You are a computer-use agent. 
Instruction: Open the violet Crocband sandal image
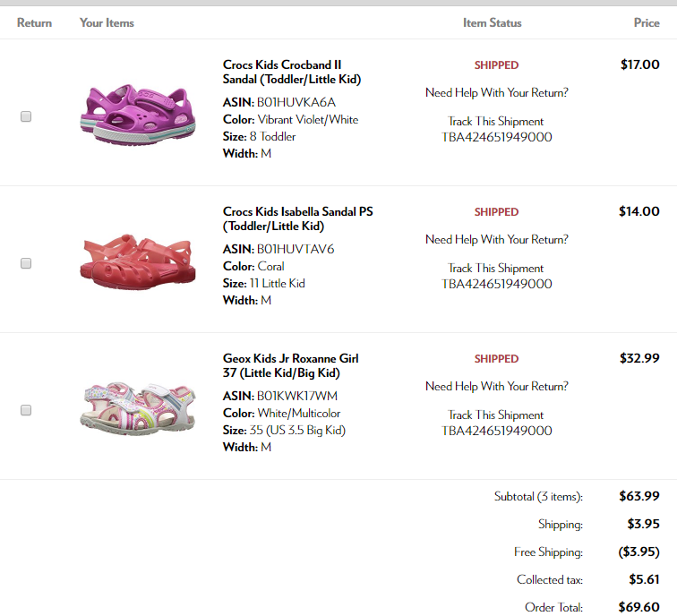[x=137, y=114]
